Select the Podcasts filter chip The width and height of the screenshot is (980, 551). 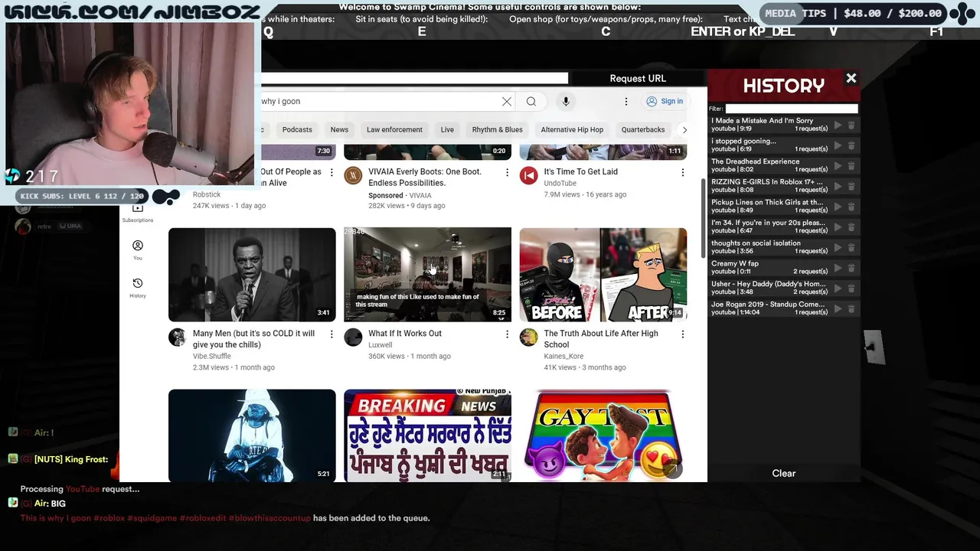pos(297,130)
